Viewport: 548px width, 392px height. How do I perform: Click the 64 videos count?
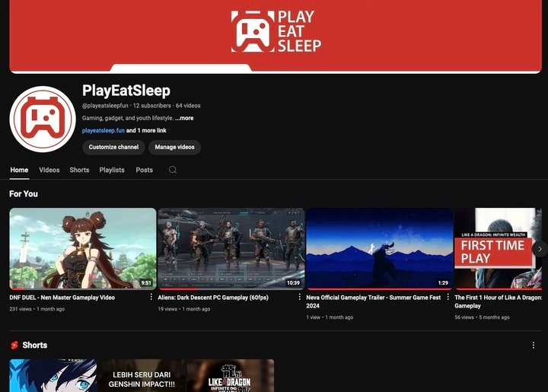click(x=188, y=106)
